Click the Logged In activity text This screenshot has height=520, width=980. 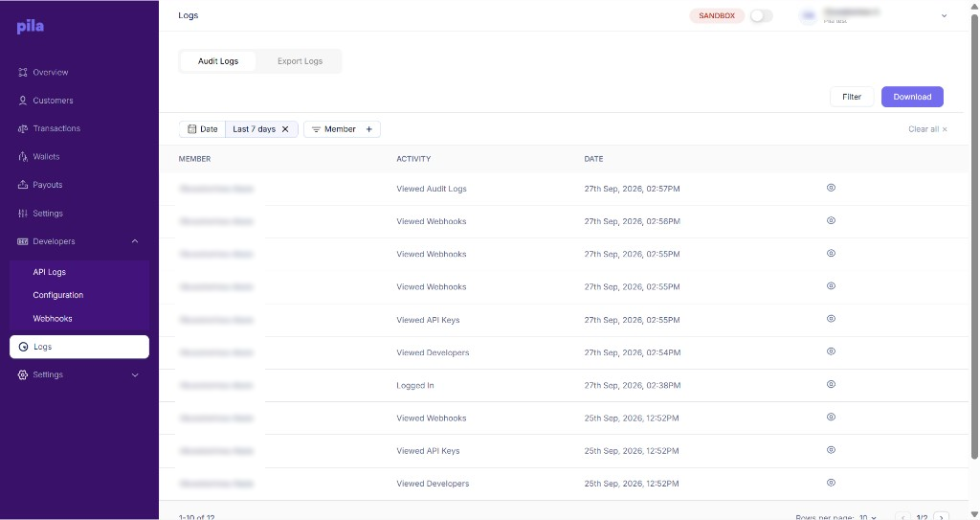[414, 386]
